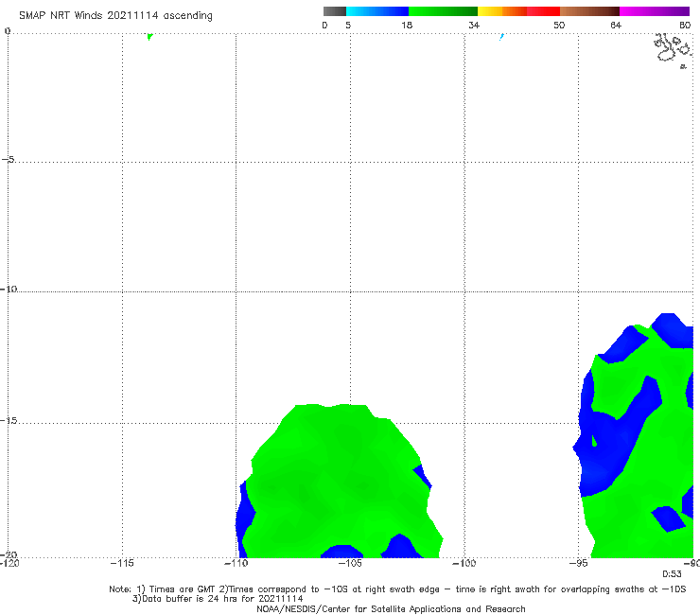Click the gray 0-5 segment of the color bar

[x=334, y=11]
